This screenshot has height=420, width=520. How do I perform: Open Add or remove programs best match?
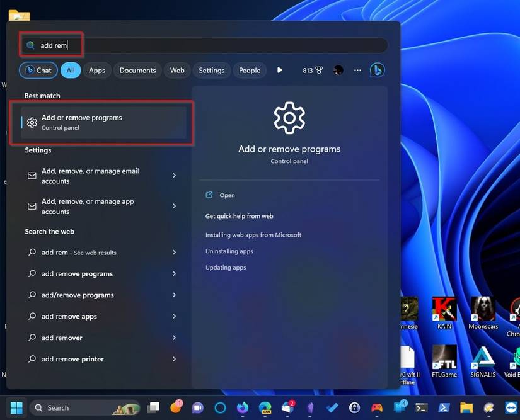103,123
